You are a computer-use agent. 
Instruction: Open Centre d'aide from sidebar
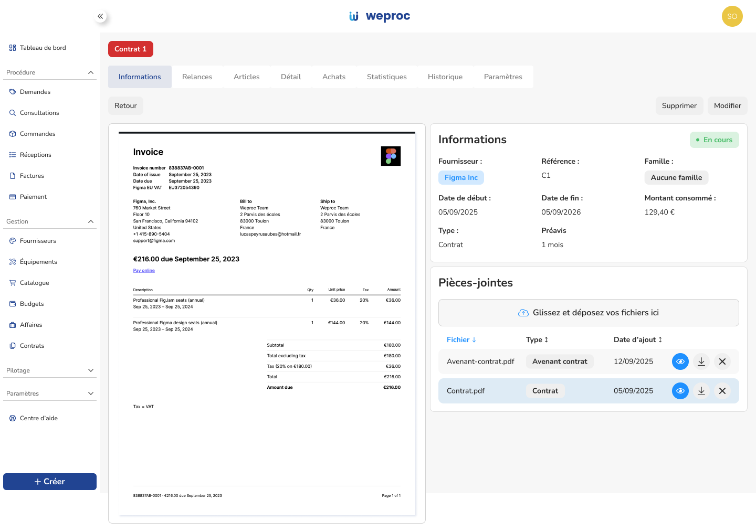click(38, 418)
